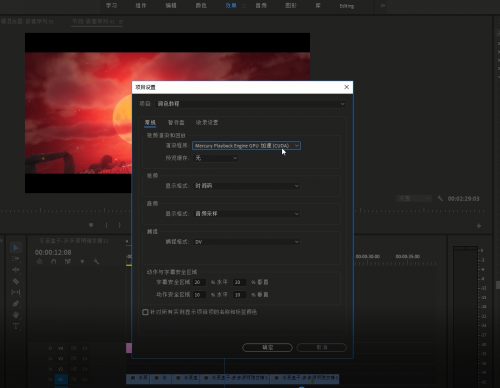The height and width of the screenshot is (388, 500).
Task: Toggle track output eye for V3
Action: pos(85,359)
